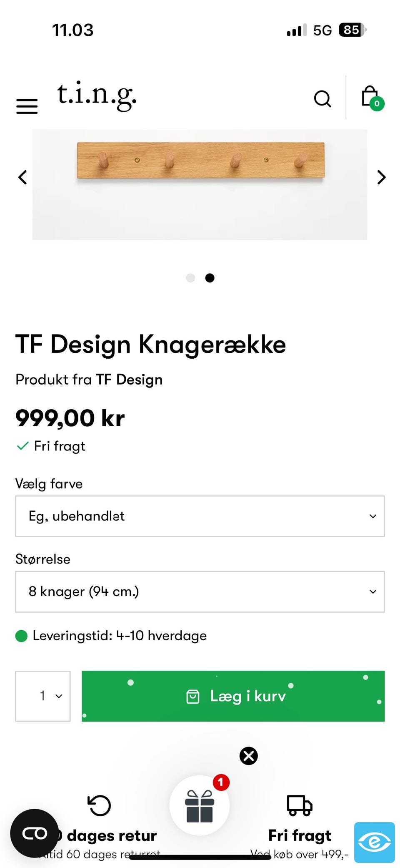The height and width of the screenshot is (868, 400).
Task: Tap the return arrow icon
Action: click(99, 805)
